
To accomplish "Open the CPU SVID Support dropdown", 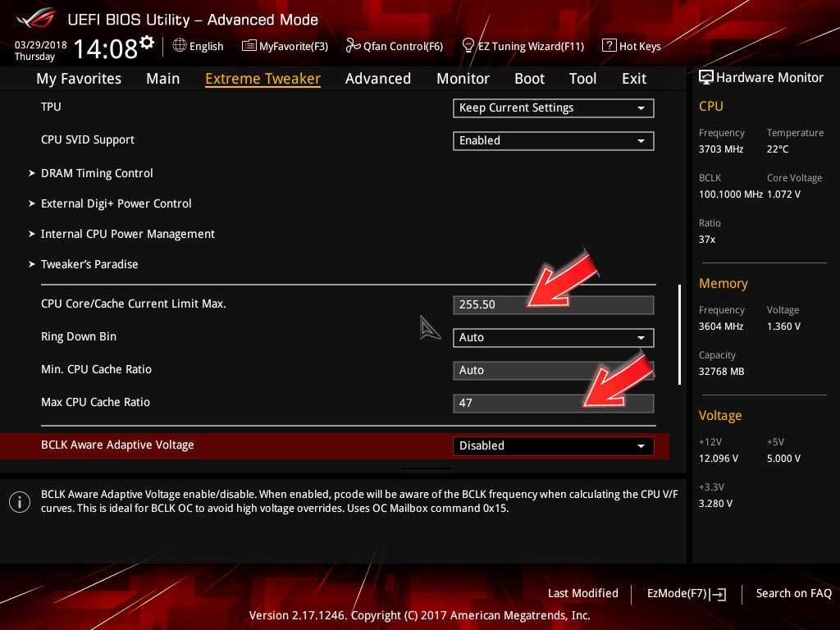I will coord(554,141).
